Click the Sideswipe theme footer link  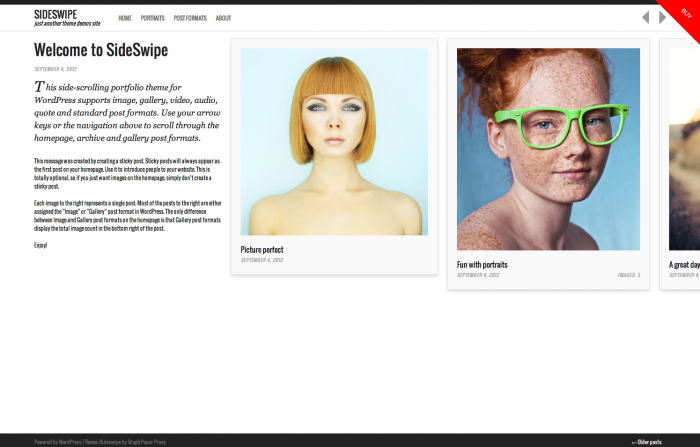(x=109, y=442)
